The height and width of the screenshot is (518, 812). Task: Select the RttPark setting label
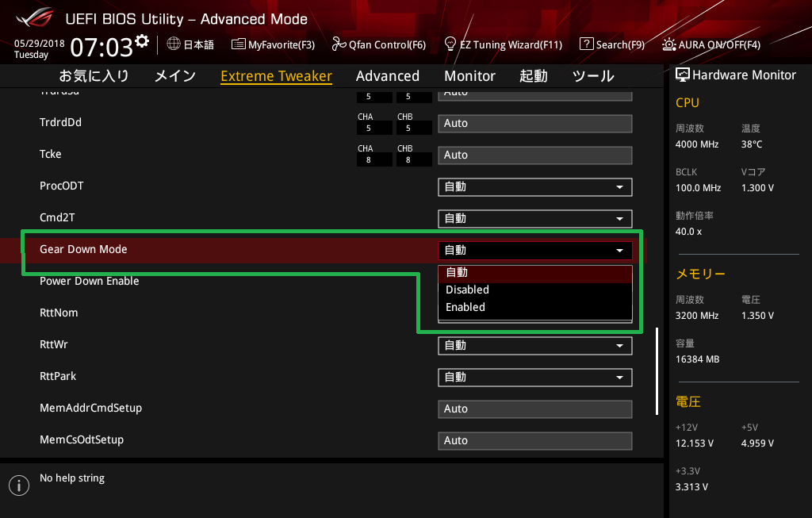tap(57, 376)
